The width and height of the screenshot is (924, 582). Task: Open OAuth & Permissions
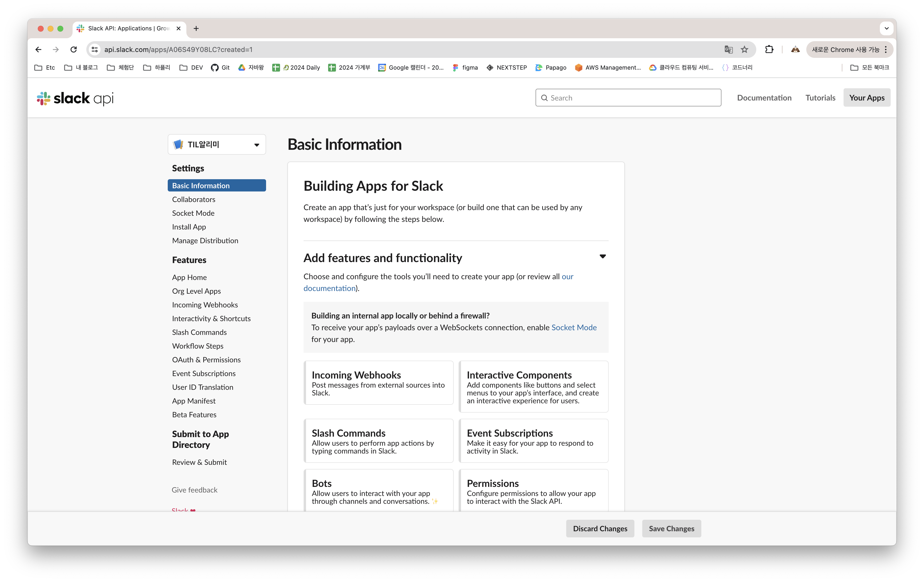pyautogui.click(x=206, y=360)
